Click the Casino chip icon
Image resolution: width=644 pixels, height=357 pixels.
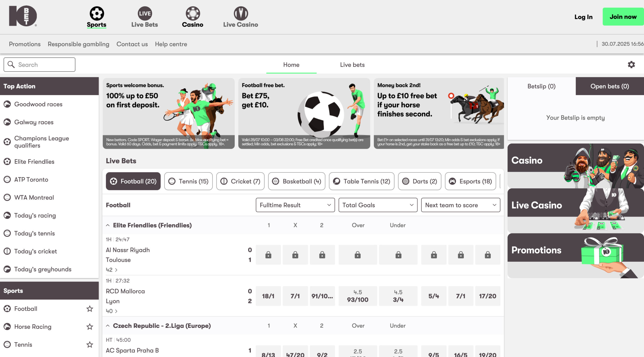[x=193, y=13]
